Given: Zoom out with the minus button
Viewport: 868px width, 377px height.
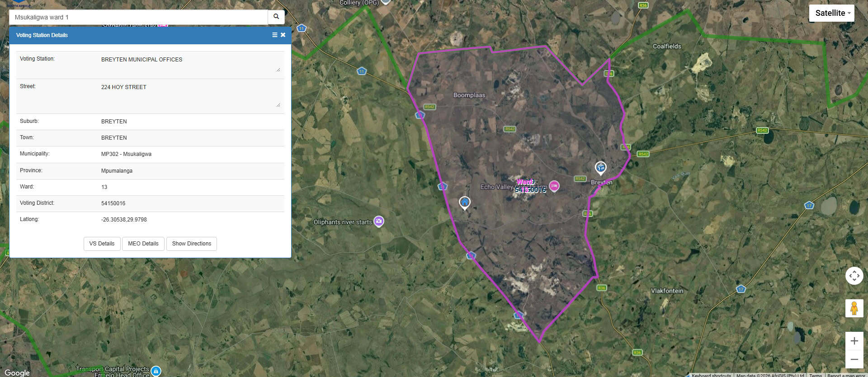Looking at the screenshot, I should tap(854, 359).
